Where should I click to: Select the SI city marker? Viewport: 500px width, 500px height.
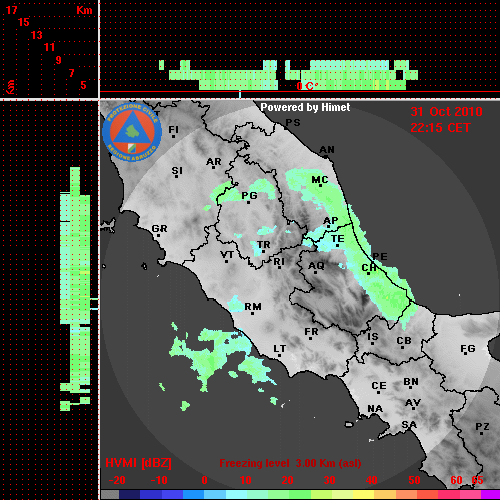pos(177,172)
